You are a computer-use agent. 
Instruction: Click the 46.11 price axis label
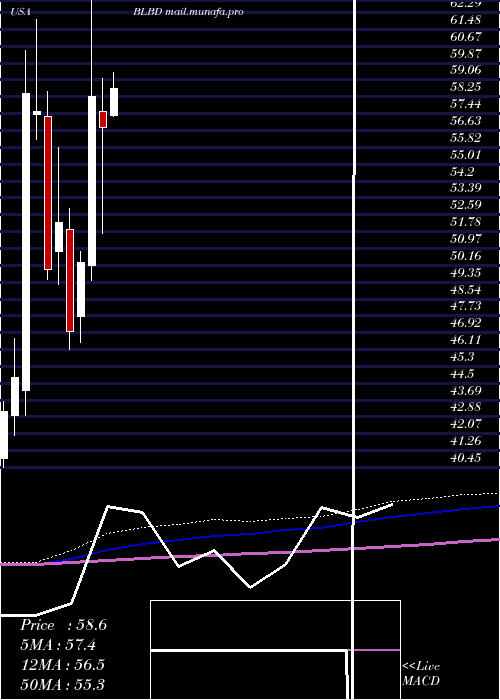tap(466, 340)
